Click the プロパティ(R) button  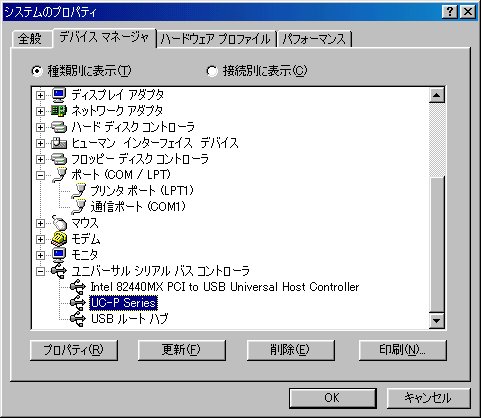point(74,350)
